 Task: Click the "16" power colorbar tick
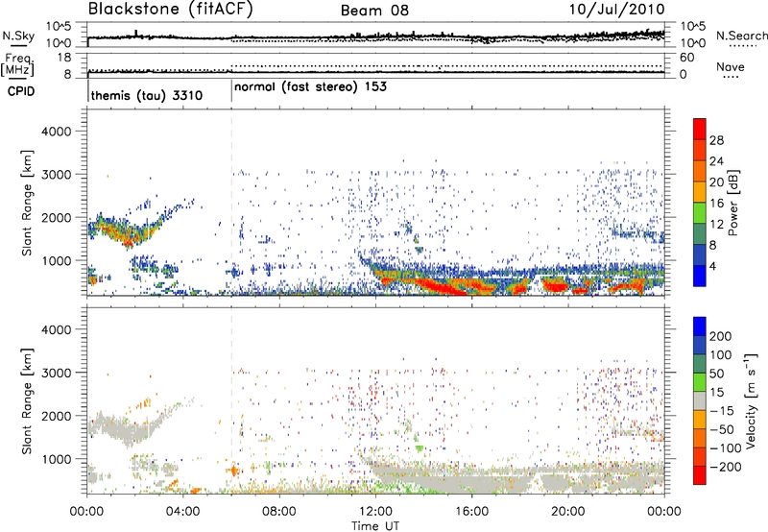[716, 204]
